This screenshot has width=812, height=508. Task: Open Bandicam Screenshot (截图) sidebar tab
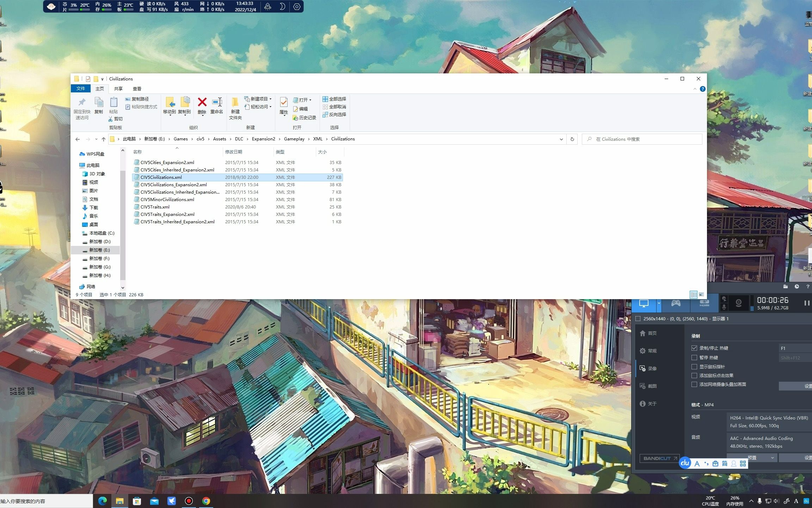(x=648, y=386)
